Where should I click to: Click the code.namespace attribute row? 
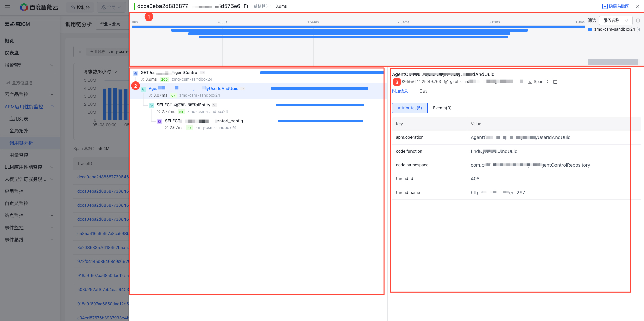(516, 165)
